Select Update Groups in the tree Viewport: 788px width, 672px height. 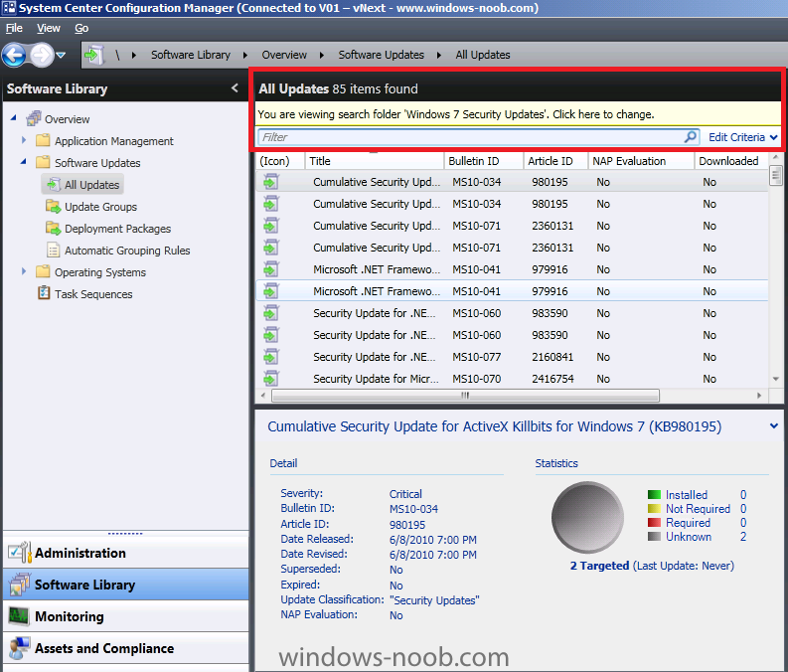(100, 207)
